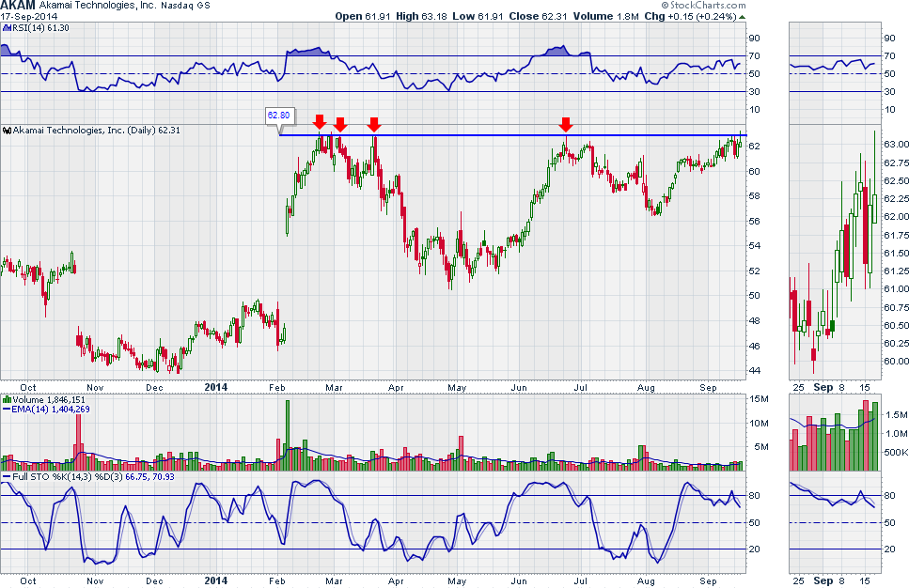Click the May label under the price chart
Image resolution: width=909 pixels, height=588 pixels.
tap(457, 388)
